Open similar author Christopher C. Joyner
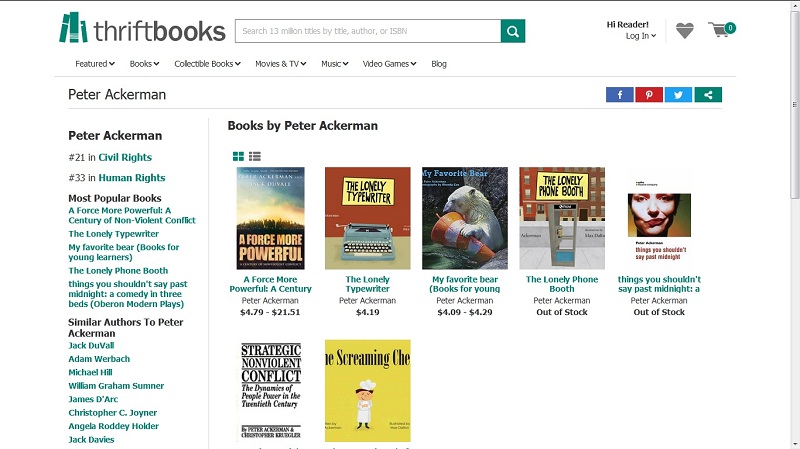 [x=113, y=412]
